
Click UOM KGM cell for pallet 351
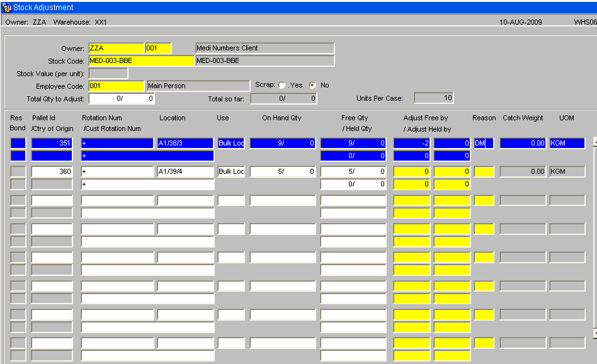(x=567, y=143)
